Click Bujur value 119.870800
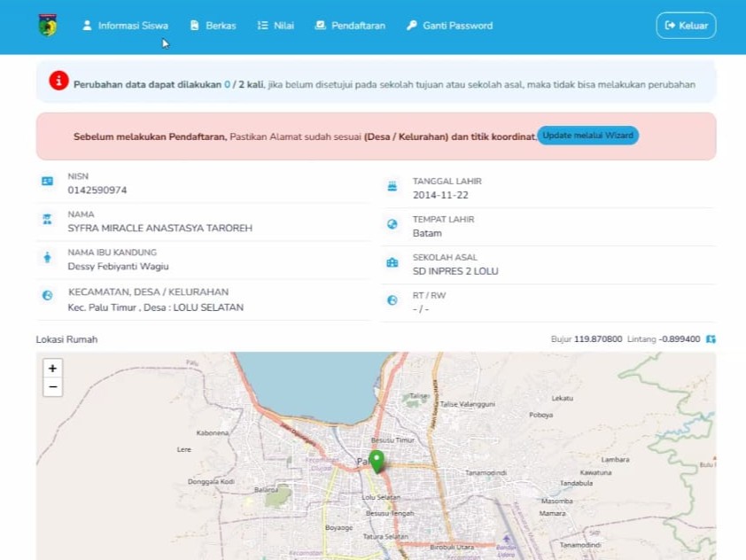746x560 pixels. 598,339
